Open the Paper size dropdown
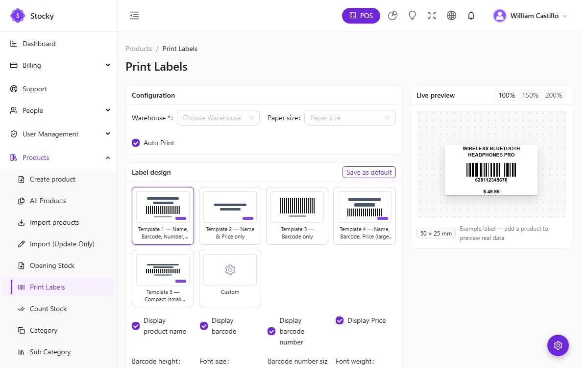The height and width of the screenshot is (368, 588). (350, 118)
